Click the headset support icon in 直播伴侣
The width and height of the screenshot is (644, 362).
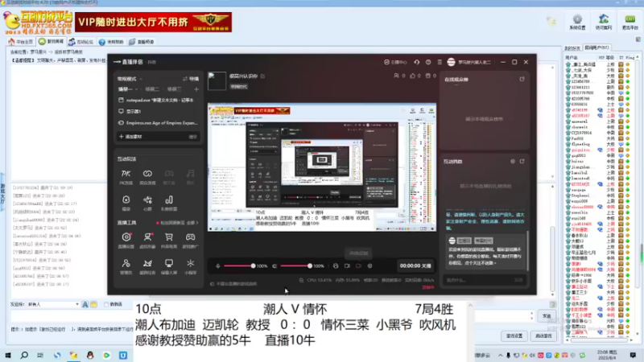(417, 62)
